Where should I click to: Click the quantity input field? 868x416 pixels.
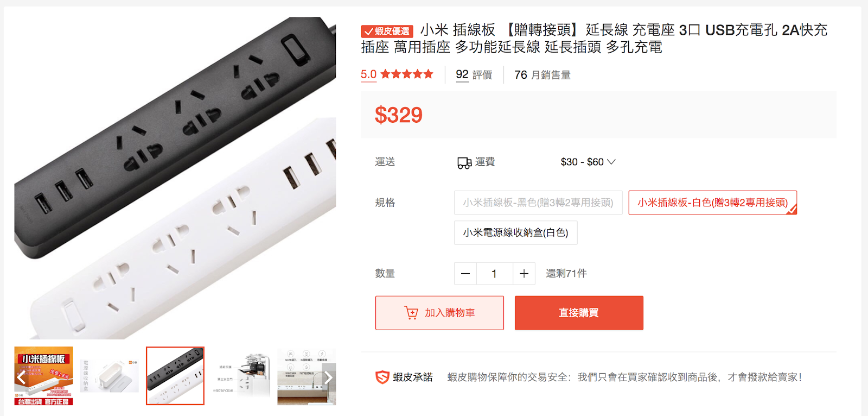click(x=495, y=274)
